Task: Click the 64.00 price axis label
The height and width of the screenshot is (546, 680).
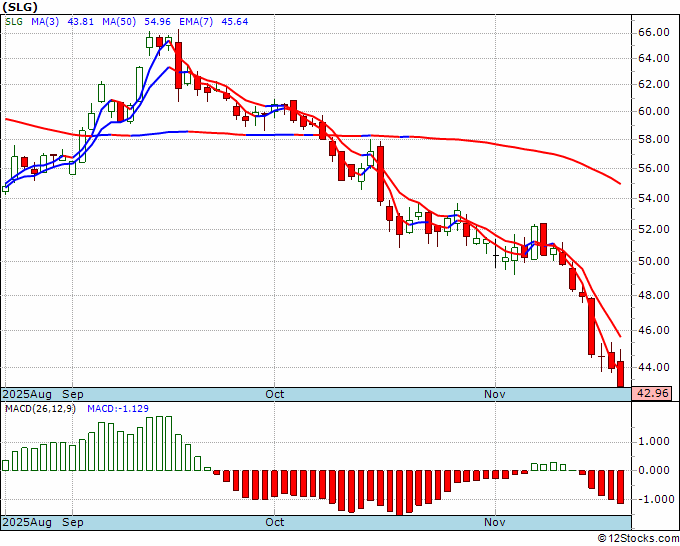Action: (653, 58)
